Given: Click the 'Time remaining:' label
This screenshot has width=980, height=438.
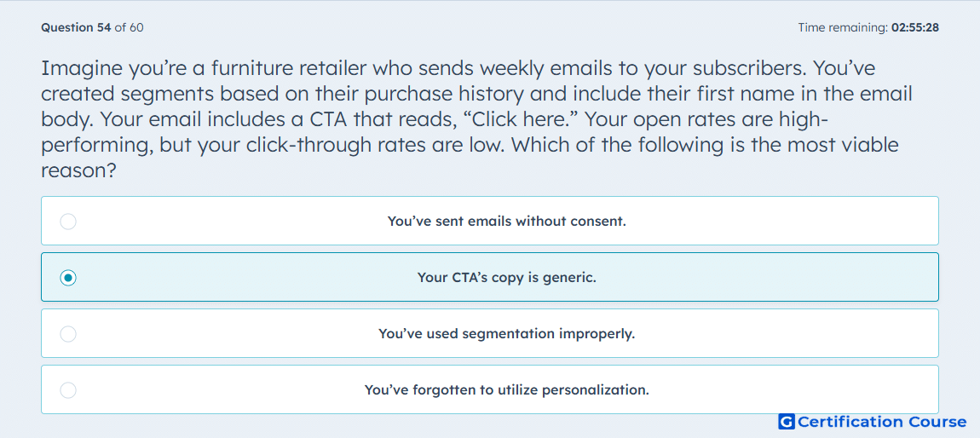Looking at the screenshot, I should (x=843, y=27).
